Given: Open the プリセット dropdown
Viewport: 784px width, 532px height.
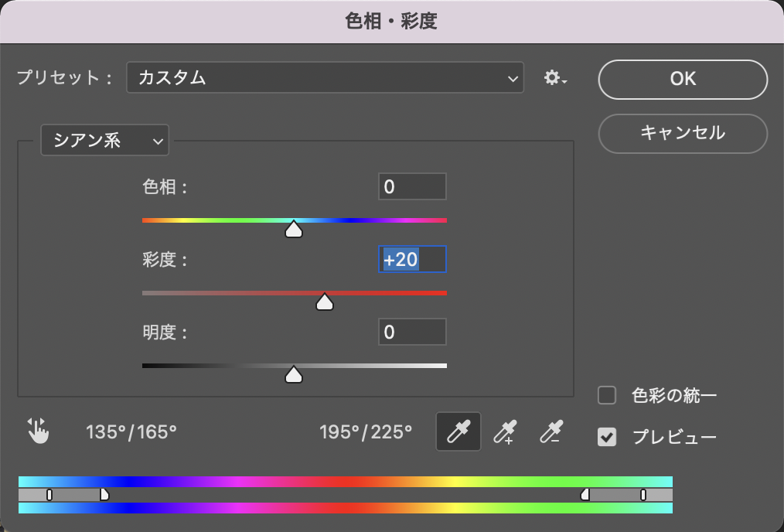Looking at the screenshot, I should 325,78.
